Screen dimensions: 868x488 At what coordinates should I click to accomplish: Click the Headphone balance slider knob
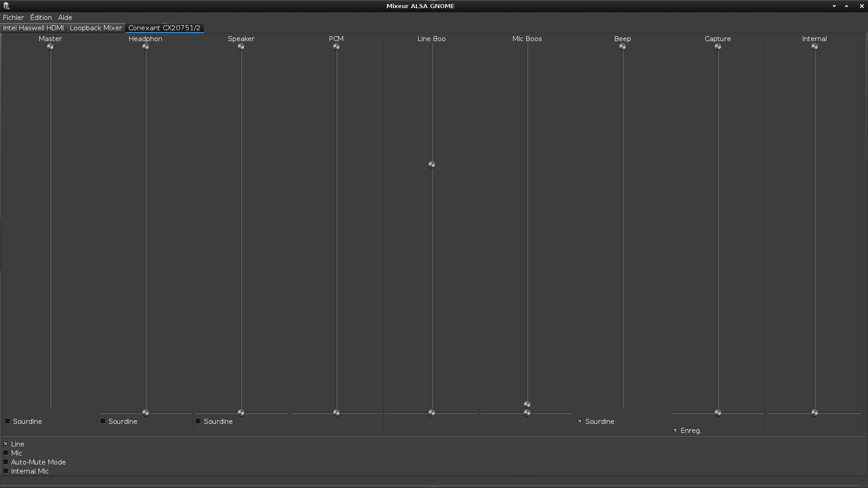pyautogui.click(x=146, y=413)
